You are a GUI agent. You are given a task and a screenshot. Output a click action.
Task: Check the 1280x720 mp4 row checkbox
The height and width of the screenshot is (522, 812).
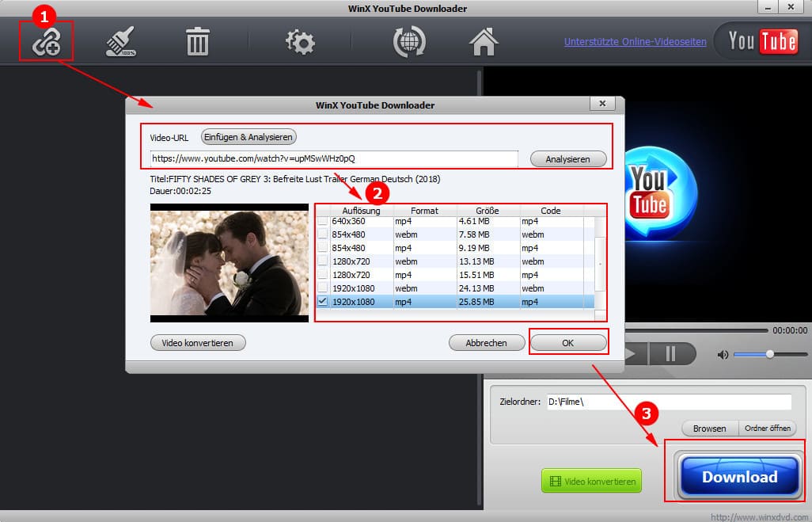tap(323, 275)
